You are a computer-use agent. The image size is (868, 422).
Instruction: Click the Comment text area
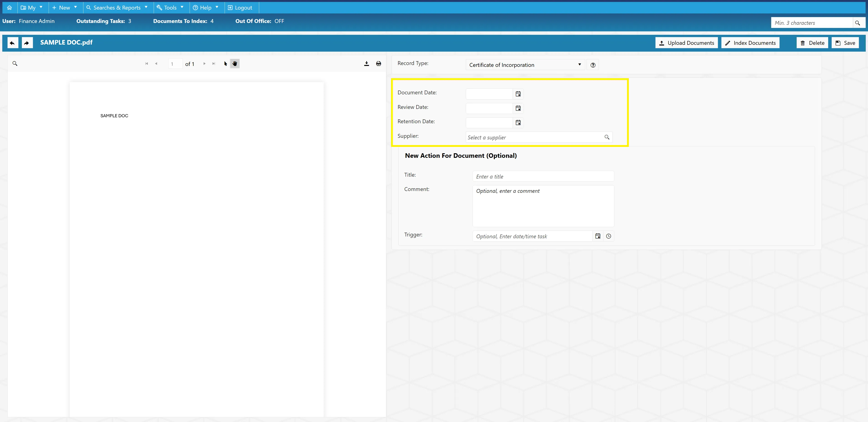coord(543,206)
